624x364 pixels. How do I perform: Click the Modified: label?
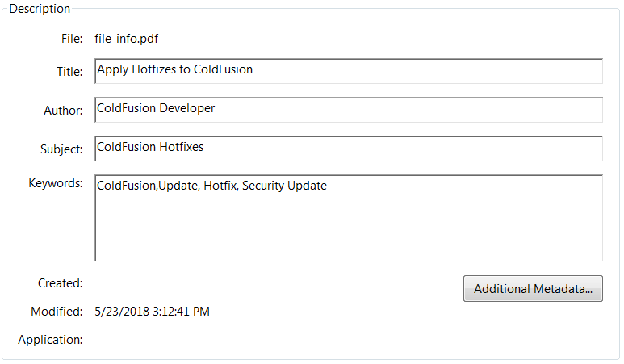(57, 311)
